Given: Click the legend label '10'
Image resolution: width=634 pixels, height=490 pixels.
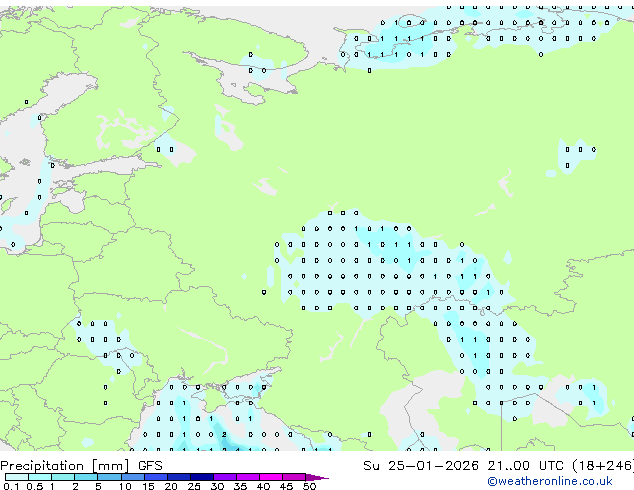Looking at the screenshot, I should click(125, 486).
